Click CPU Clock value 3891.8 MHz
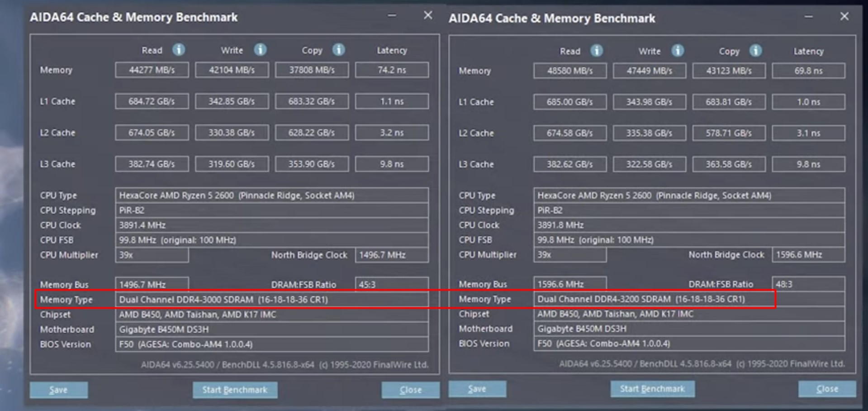 [689, 225]
